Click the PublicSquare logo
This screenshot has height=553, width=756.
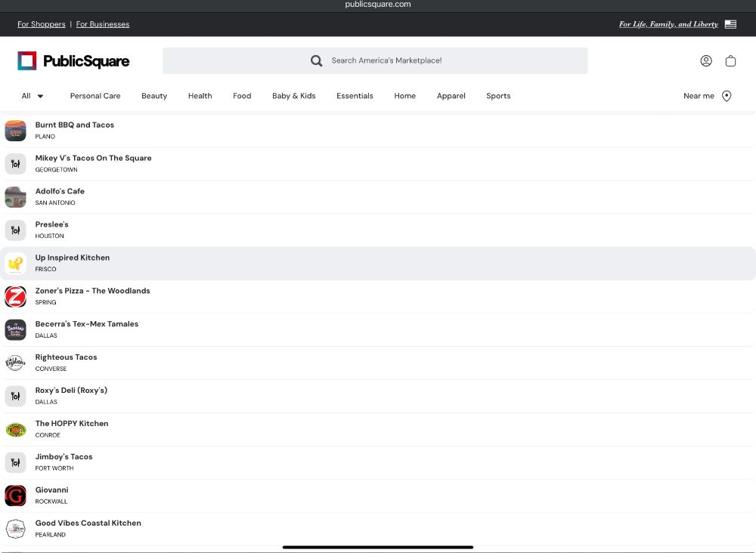[x=73, y=61]
